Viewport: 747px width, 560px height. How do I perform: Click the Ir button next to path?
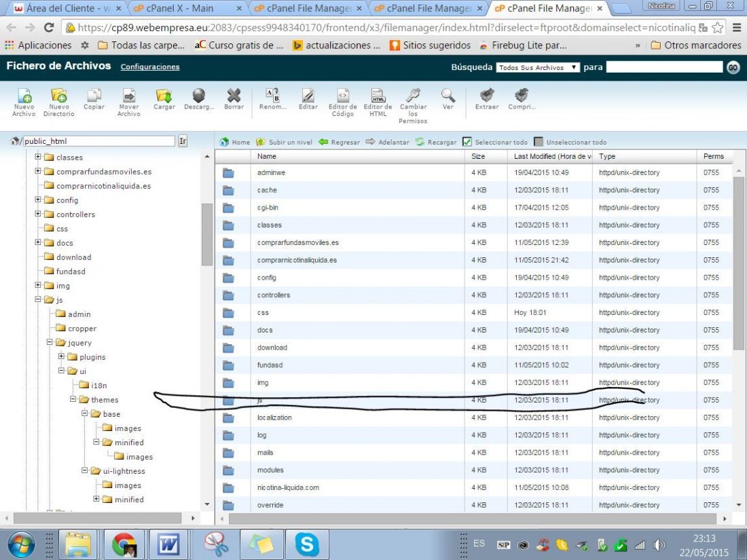point(183,141)
